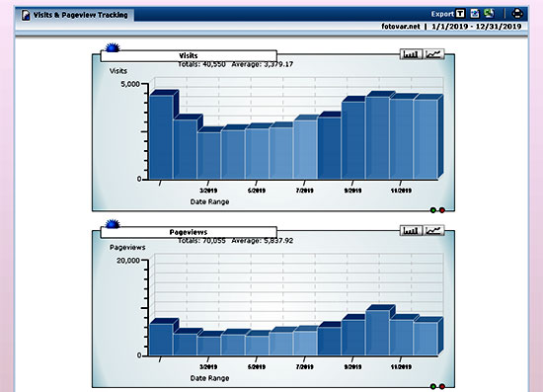Click the Export label in the header
543x392 pixels.
point(442,14)
